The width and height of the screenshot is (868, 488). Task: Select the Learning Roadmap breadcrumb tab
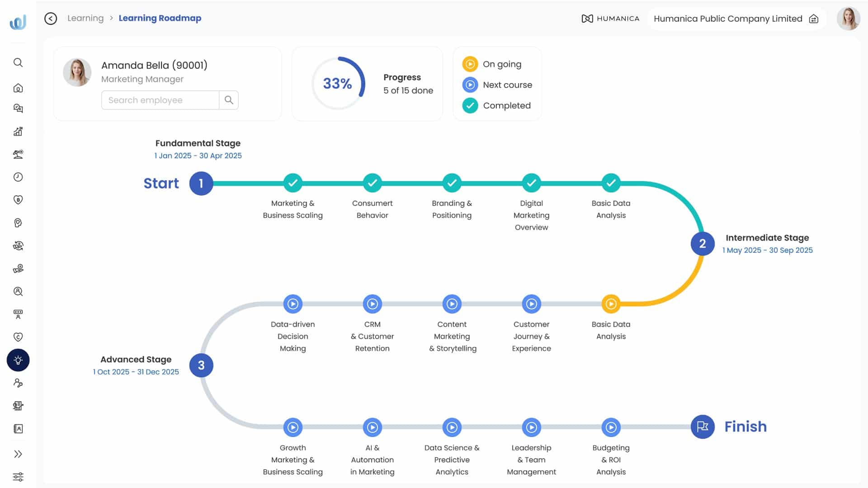160,18
